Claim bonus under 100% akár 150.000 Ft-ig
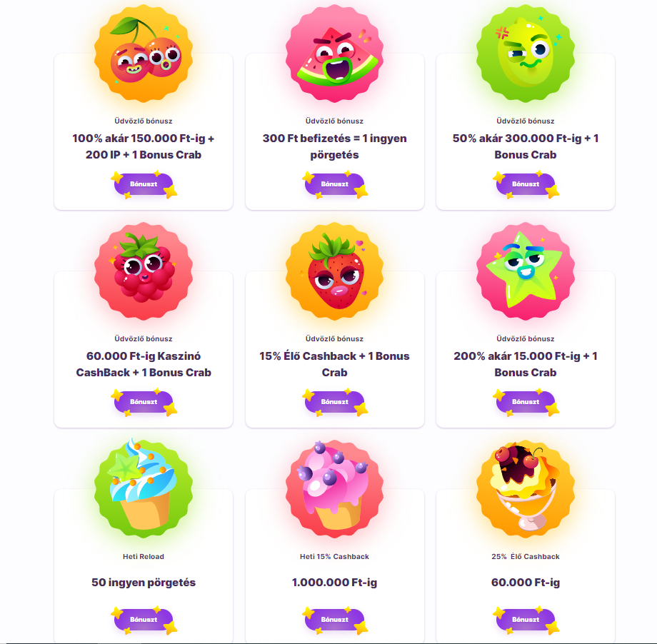This screenshot has width=657, height=644. coord(144,184)
